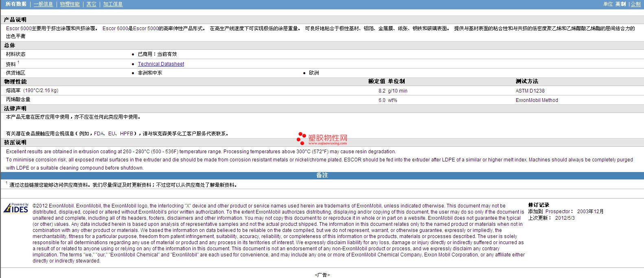Click the 8.2 melt flow value
This screenshot has width=644, height=278.
tap(382, 91)
